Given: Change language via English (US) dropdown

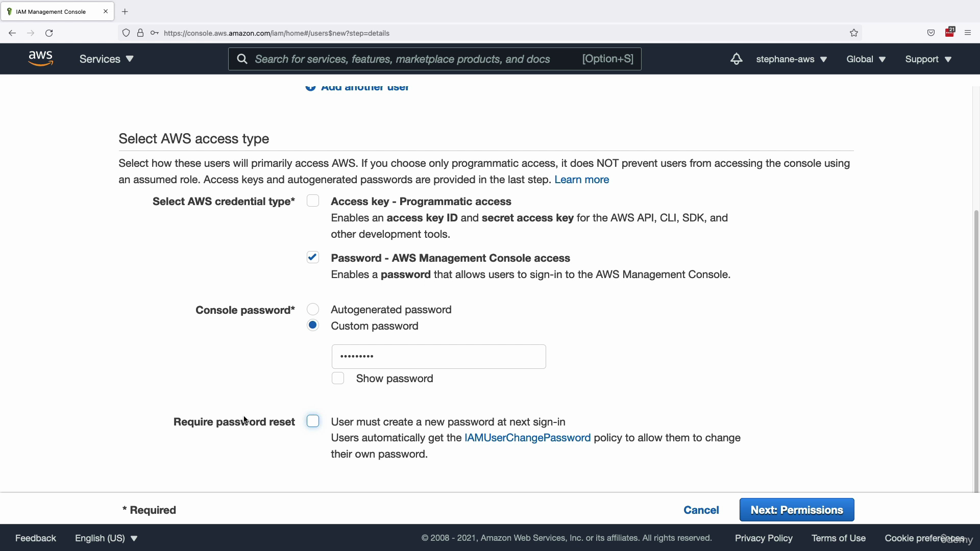Looking at the screenshot, I should point(106,538).
